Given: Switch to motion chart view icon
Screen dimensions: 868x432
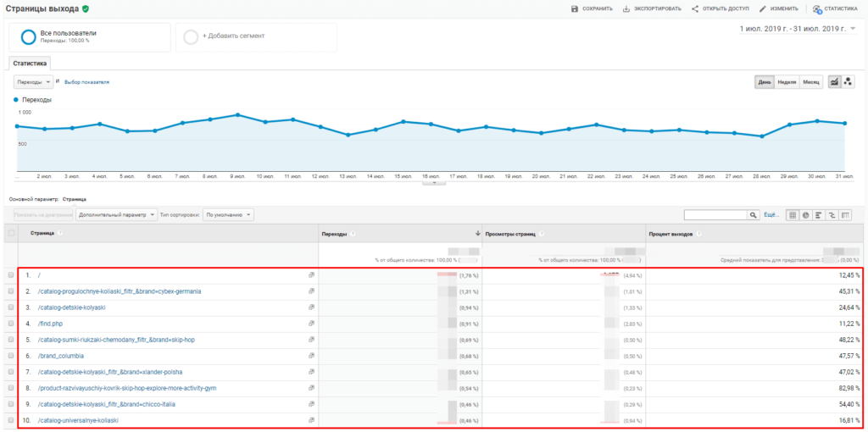Looking at the screenshot, I should coord(848,81).
